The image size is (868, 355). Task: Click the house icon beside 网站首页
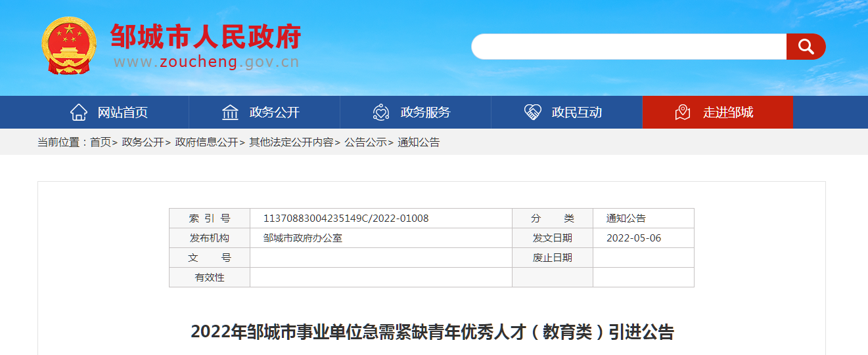point(79,112)
